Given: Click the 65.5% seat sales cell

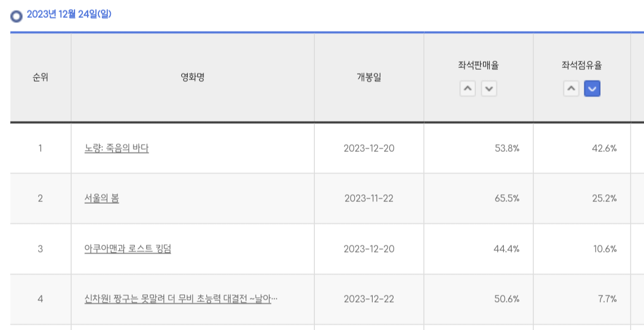Looking at the screenshot, I should (x=478, y=199).
